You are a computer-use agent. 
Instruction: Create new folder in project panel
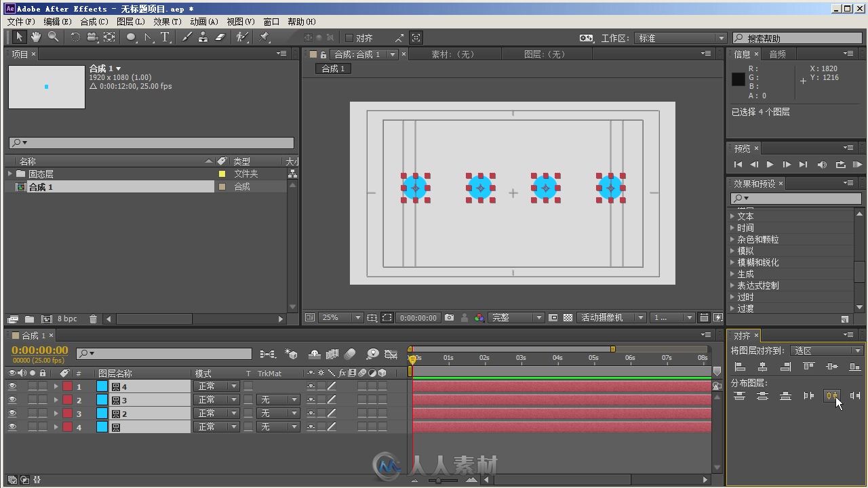tap(29, 319)
